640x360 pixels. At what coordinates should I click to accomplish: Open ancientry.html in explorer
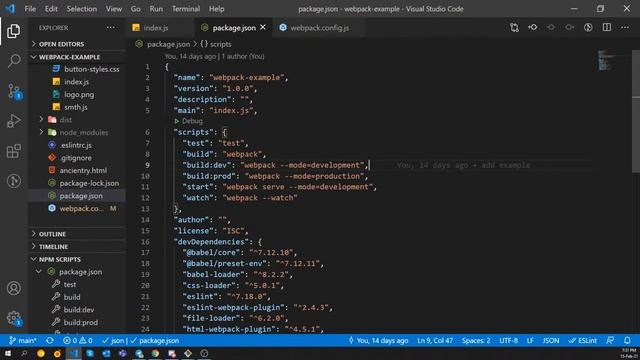(83, 170)
